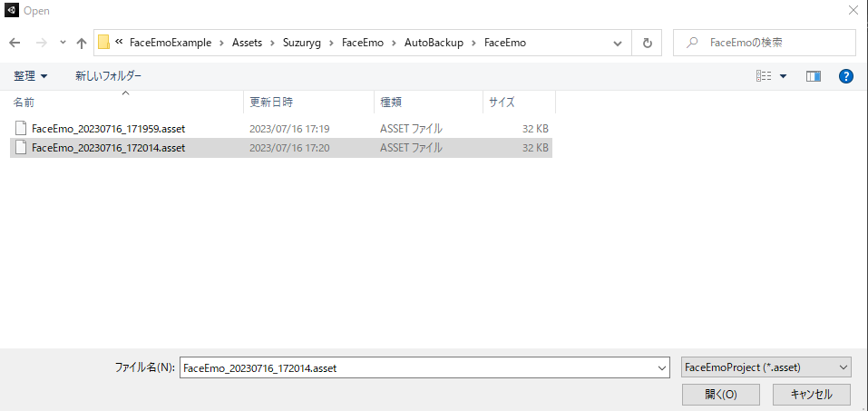This screenshot has height=411, width=868.
Task: Click the Back navigation arrow
Action: click(15, 43)
